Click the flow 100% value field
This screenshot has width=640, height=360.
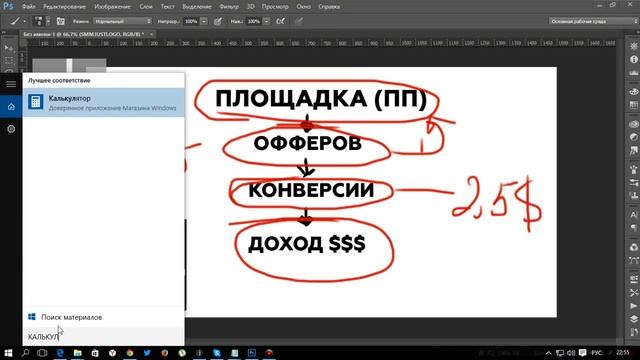tap(253, 21)
